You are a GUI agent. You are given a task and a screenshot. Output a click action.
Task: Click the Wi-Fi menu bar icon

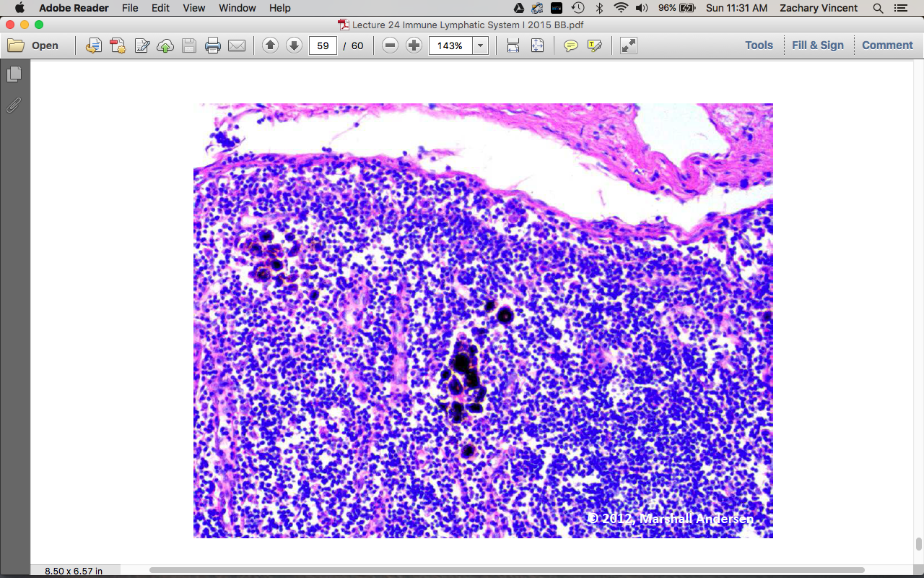pos(621,8)
